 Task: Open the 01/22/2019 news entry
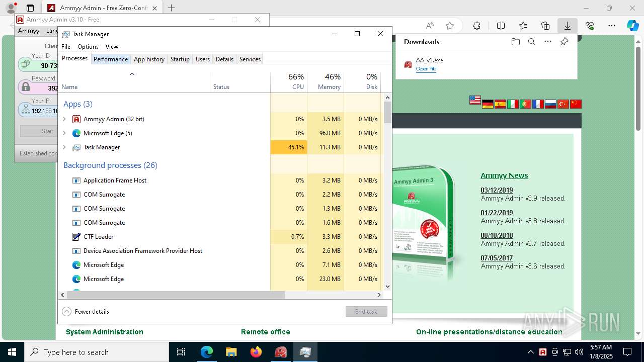[x=497, y=213]
